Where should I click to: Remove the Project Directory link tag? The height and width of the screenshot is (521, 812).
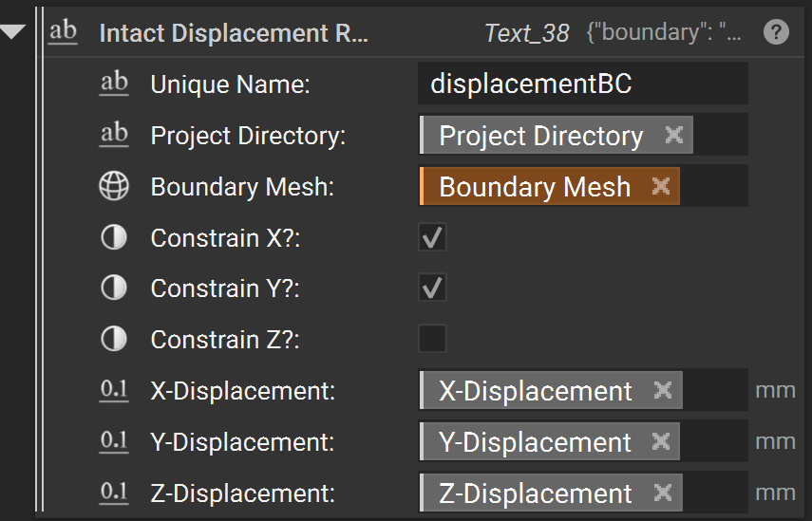(x=674, y=135)
